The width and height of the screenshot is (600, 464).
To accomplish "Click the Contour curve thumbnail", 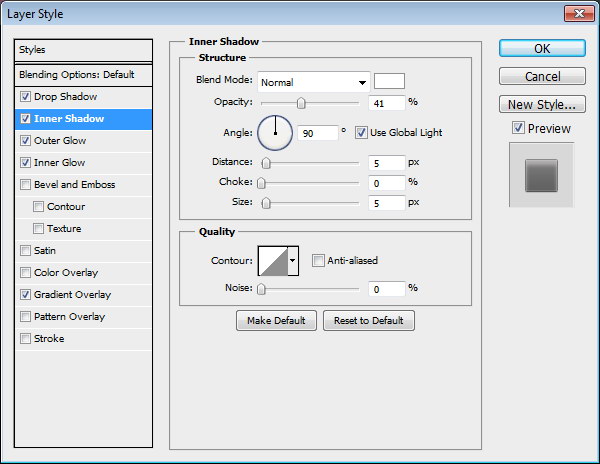I will coord(272,261).
